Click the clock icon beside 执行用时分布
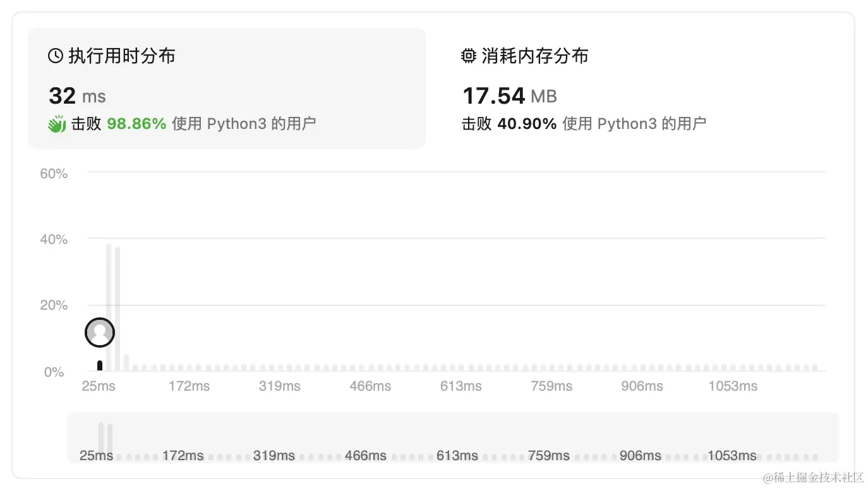This screenshot has width=868, height=488. [x=56, y=56]
